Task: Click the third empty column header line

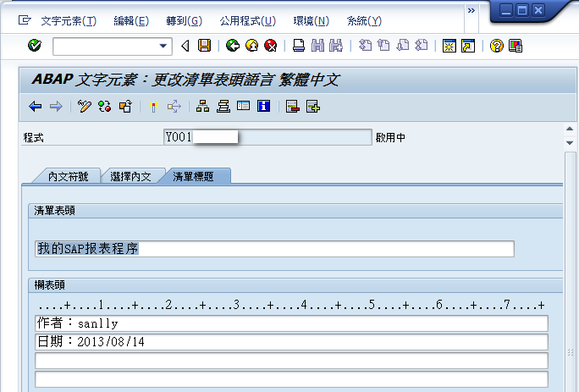Action: (291, 361)
